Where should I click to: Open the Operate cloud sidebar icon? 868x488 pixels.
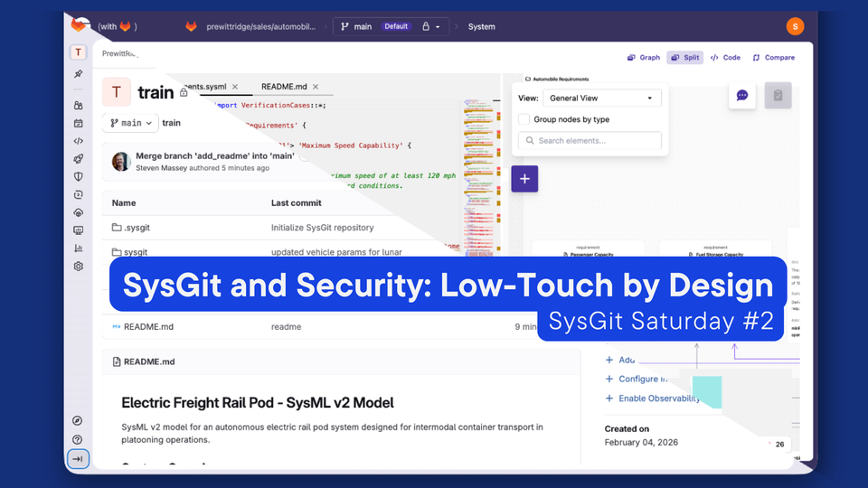[78, 212]
